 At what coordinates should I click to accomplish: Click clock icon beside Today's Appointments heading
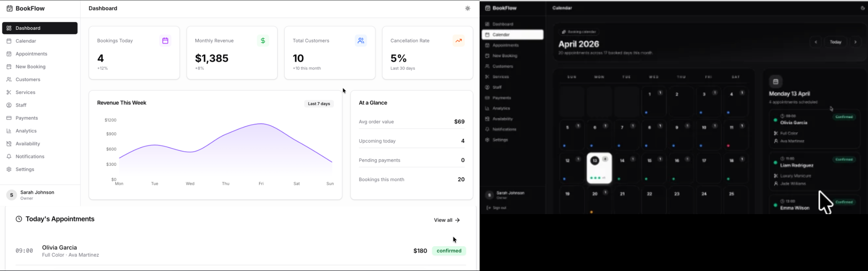coord(19,219)
